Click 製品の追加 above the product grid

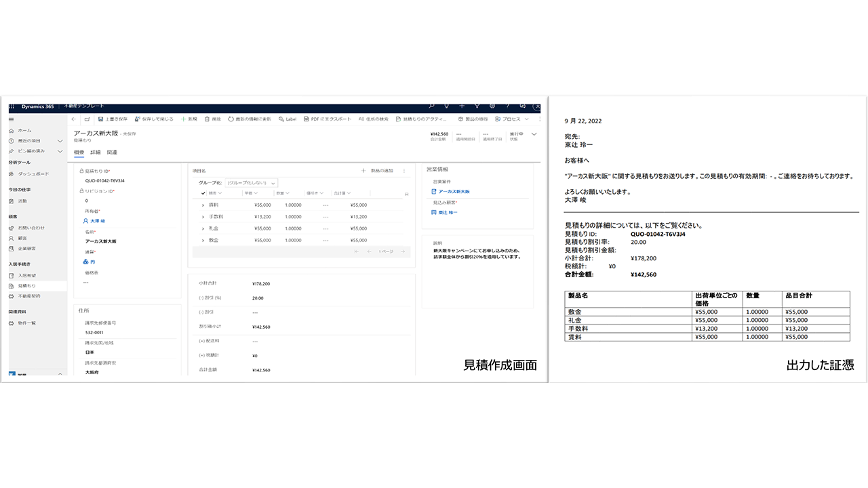[377, 171]
